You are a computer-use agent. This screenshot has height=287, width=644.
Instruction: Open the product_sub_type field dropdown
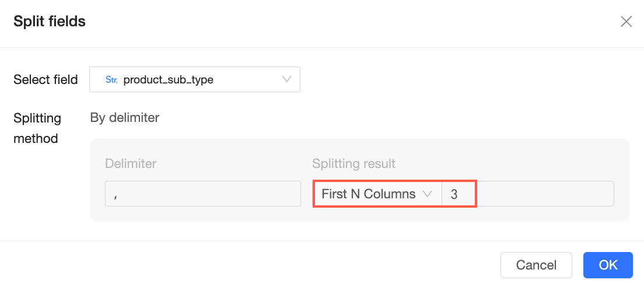[194, 79]
